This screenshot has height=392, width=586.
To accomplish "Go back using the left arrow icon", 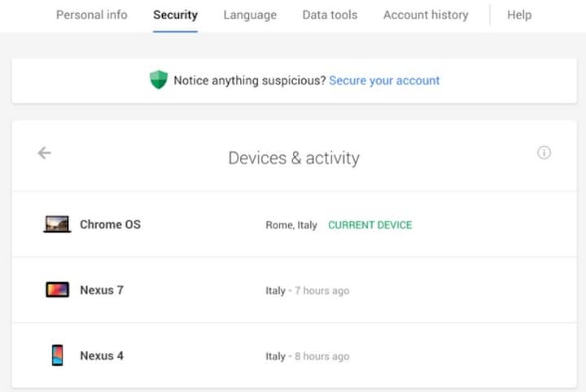I will pyautogui.click(x=44, y=153).
